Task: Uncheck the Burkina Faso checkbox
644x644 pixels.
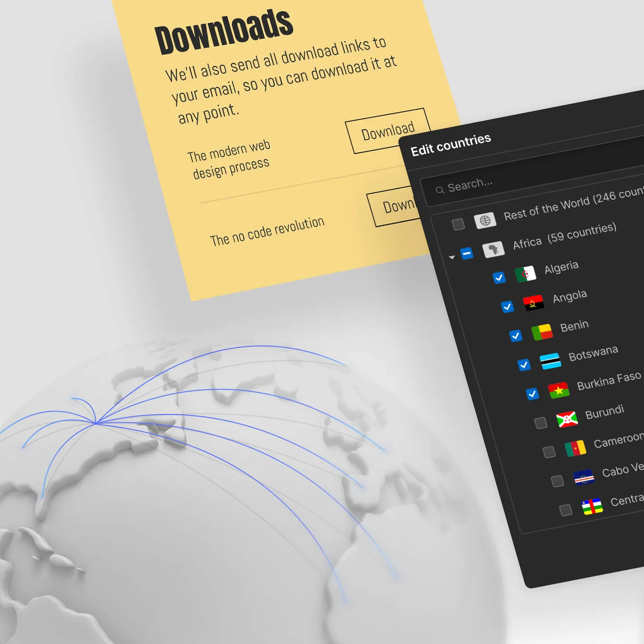Action: (x=532, y=394)
